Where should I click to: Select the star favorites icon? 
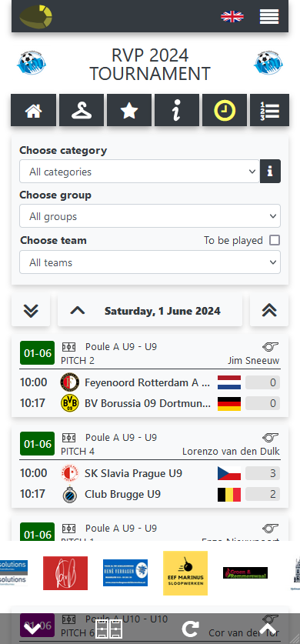129,110
